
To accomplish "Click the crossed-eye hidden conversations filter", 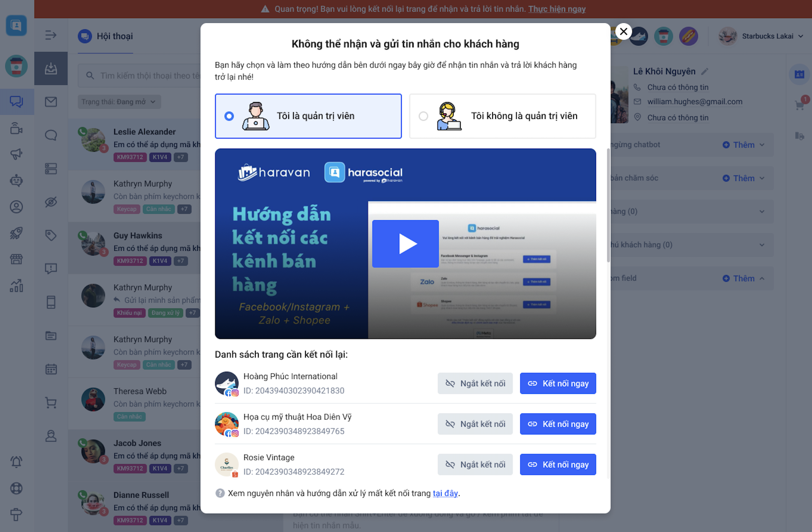I will [51, 202].
